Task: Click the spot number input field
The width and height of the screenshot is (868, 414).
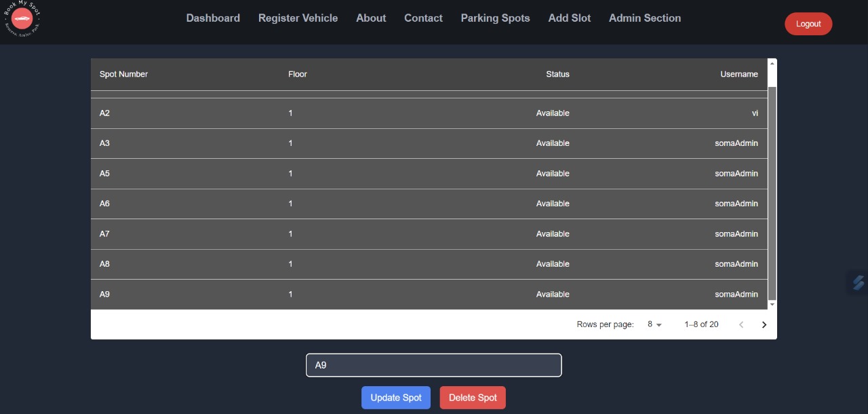Action: click(x=433, y=365)
